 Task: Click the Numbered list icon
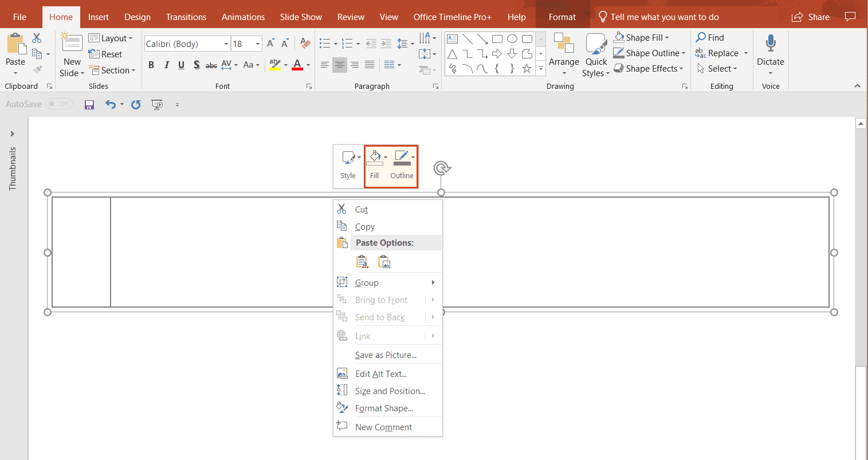coord(347,43)
